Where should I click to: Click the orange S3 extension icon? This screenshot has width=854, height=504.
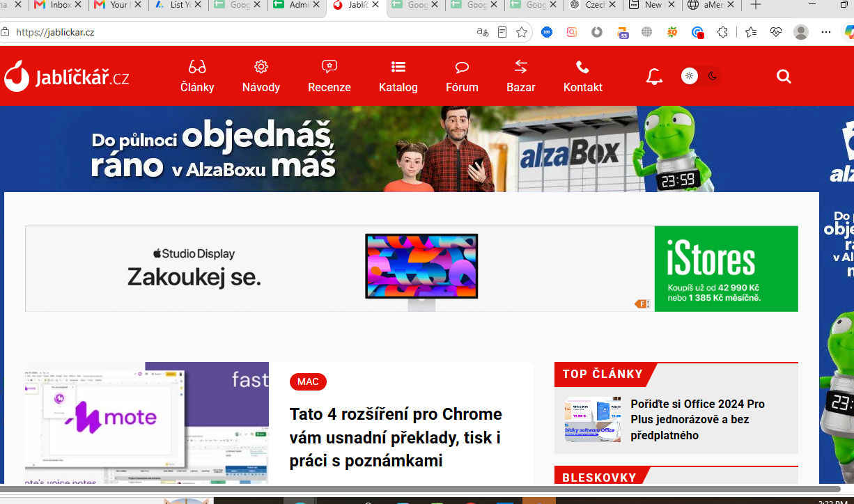point(622,32)
